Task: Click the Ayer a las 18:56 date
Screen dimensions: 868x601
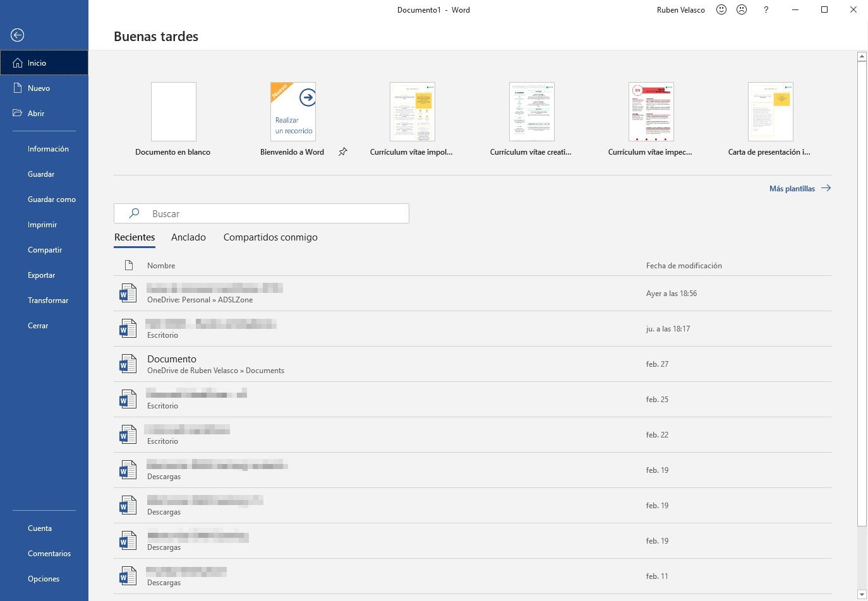Action: 672,294
